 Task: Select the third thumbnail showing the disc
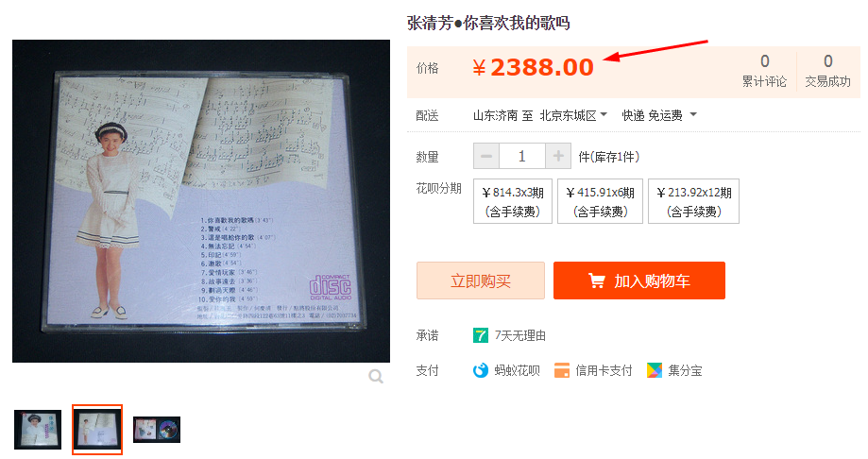click(157, 430)
